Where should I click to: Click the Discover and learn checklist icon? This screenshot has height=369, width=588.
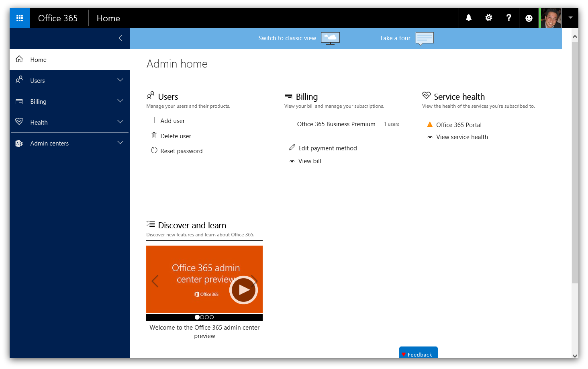click(x=151, y=224)
